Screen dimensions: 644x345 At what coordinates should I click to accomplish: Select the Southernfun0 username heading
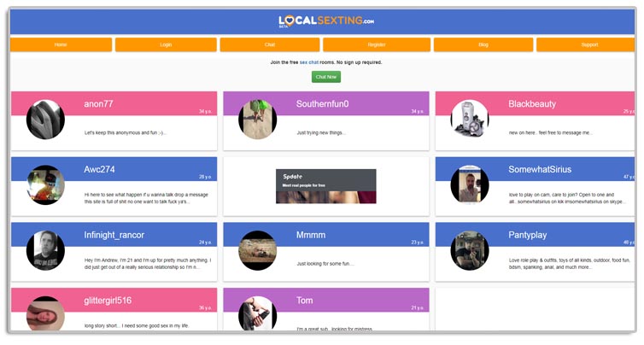[x=322, y=104]
